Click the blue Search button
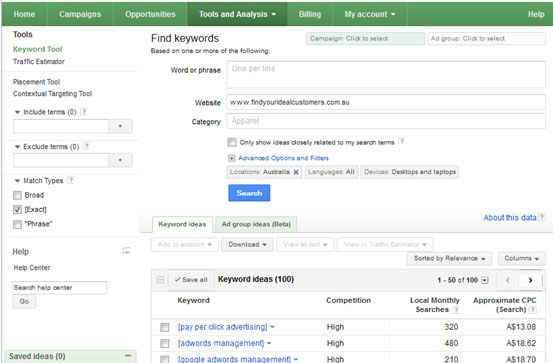Image resolution: width=553 pixels, height=363 pixels. [249, 193]
